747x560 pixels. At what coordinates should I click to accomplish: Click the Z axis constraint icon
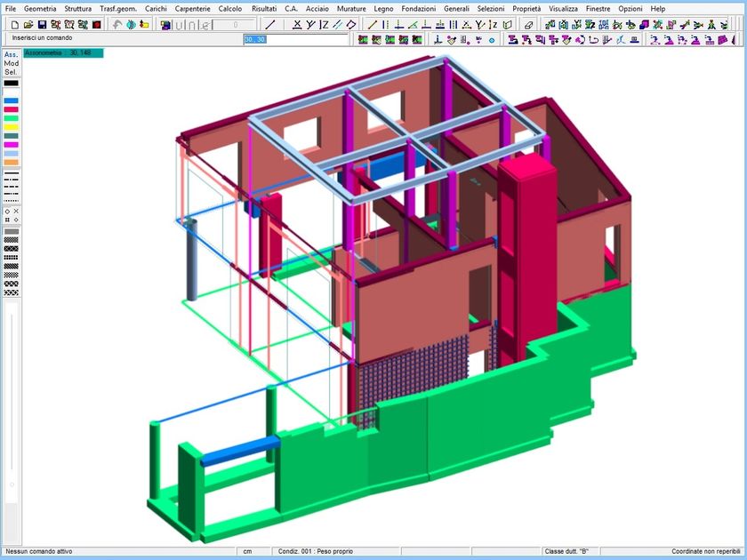point(324,25)
